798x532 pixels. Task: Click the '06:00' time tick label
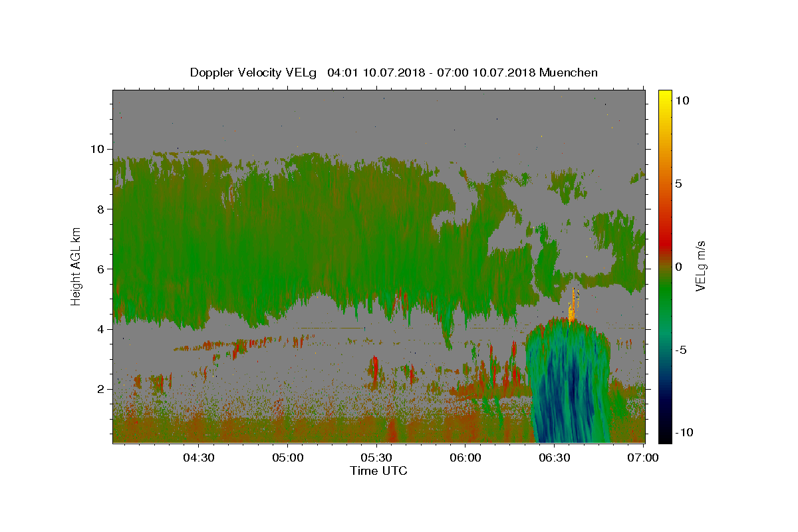465,458
